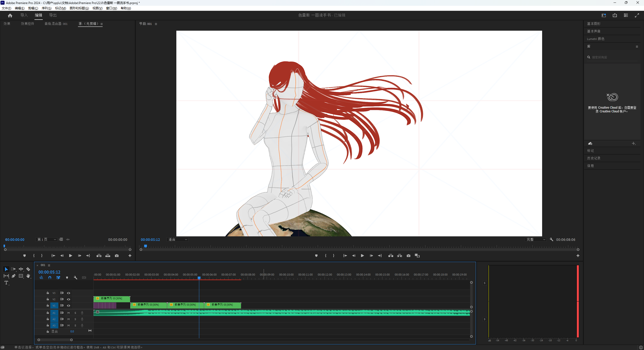Viewport: 644px width, 350px height.
Task: Open the 序列(S) menu
Action: [x=46, y=8]
